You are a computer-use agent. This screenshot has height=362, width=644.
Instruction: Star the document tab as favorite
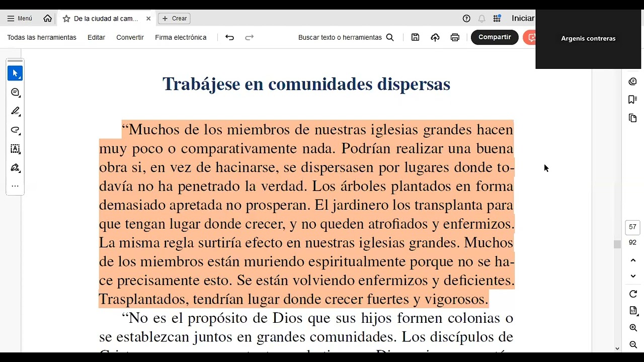[x=66, y=19]
